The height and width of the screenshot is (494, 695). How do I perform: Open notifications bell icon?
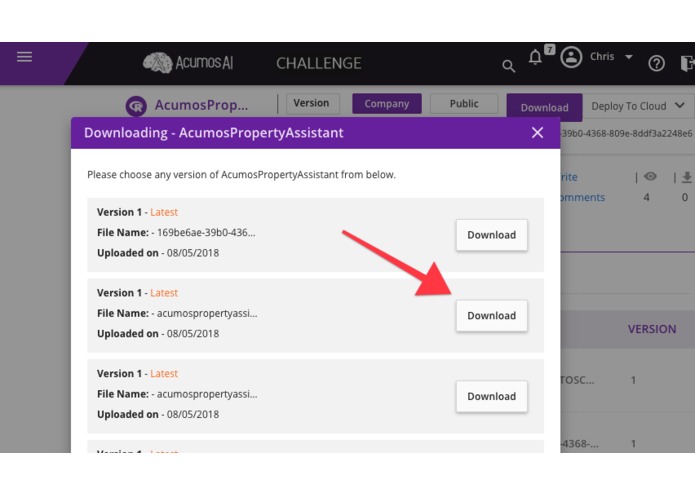pyautogui.click(x=535, y=57)
